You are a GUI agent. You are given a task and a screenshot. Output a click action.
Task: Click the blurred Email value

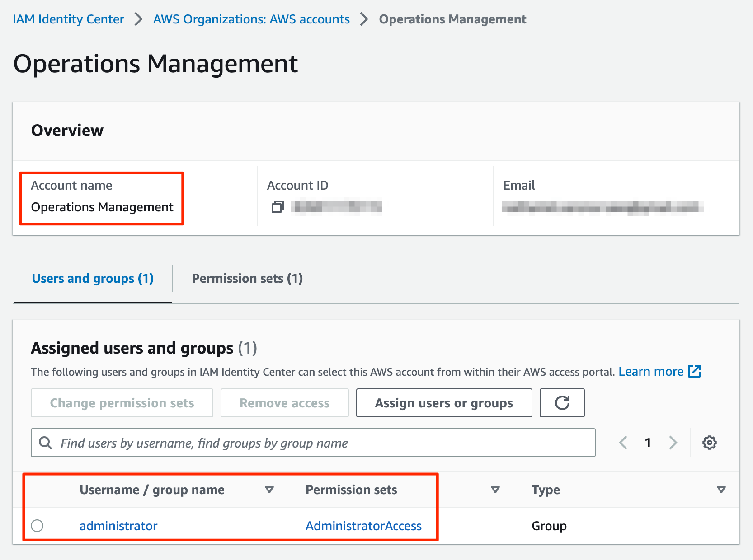pos(602,207)
